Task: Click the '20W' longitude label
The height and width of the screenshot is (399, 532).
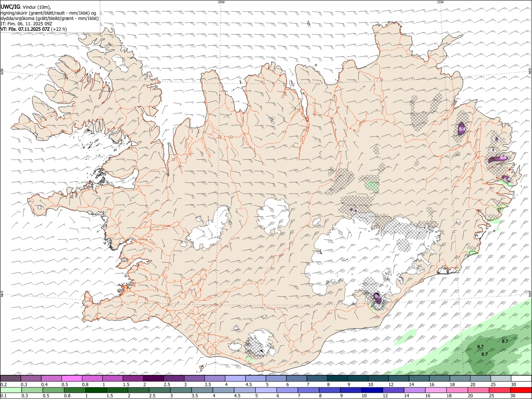Action: (221, 2)
